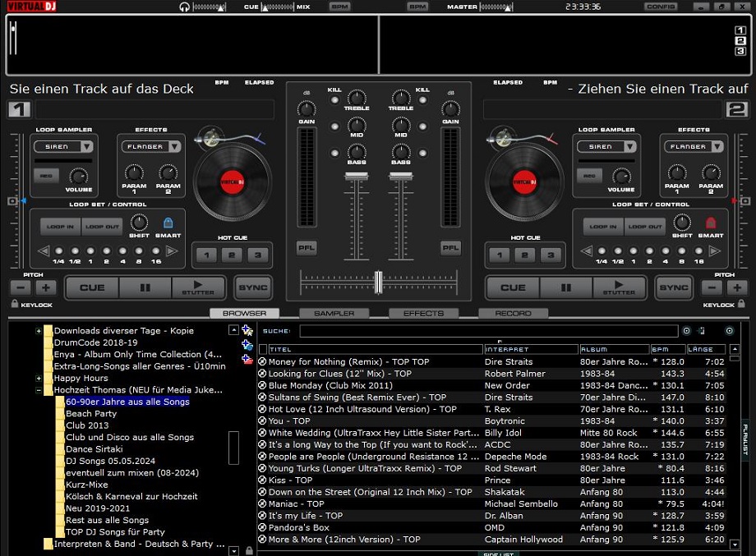The width and height of the screenshot is (756, 556).
Task: Open the CONFIG settings
Action: [x=661, y=7]
